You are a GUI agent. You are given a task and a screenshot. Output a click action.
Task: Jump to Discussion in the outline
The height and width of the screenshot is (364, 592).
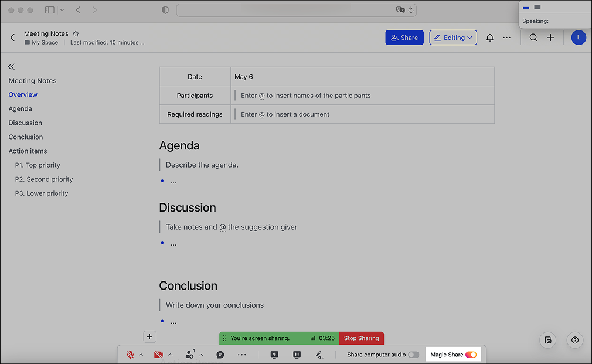[x=25, y=123]
